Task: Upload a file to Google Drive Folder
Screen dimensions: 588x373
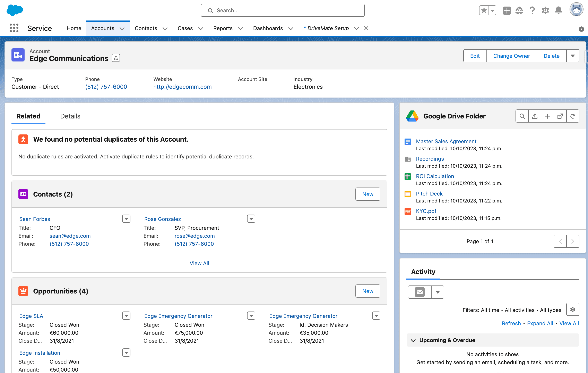Action: pos(535,116)
